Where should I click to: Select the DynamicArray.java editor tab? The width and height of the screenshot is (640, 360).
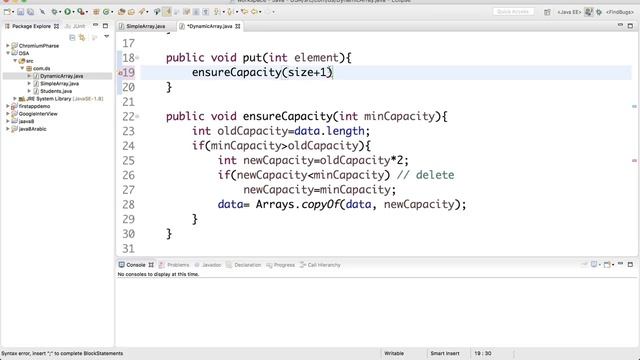pyautogui.click(x=209, y=26)
